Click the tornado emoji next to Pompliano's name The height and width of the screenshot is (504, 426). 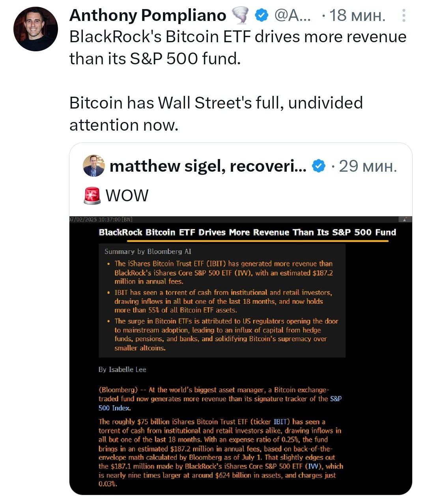(240, 16)
